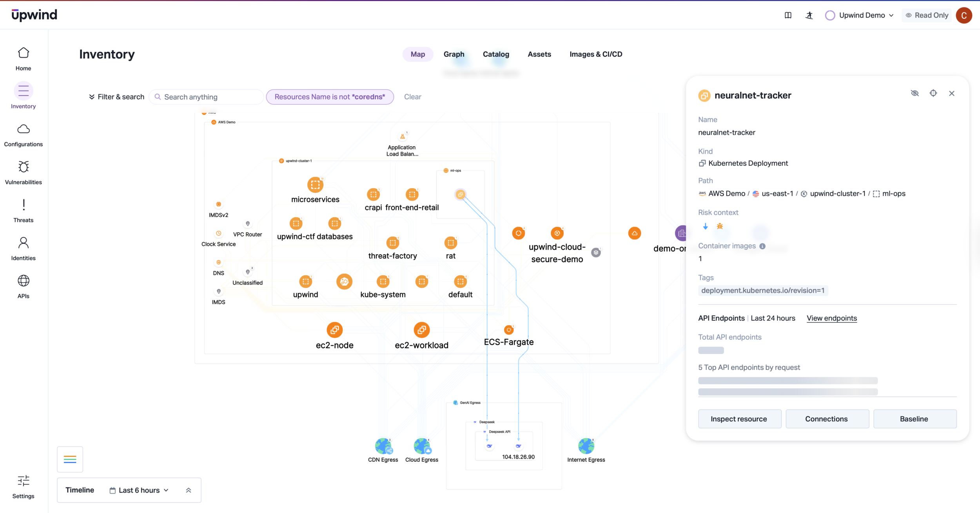The width and height of the screenshot is (980, 513).
Task: Click the deployment.kubernetes.io/revision=1 tag
Action: tap(763, 290)
